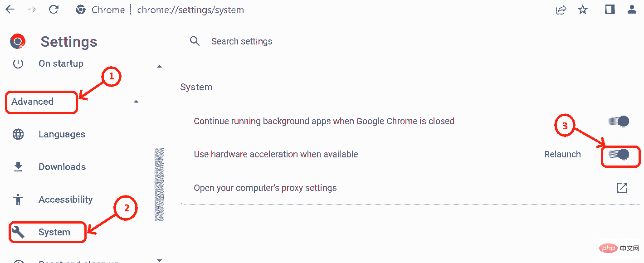Click the On startup power icon
The width and height of the screenshot is (644, 263).
pyautogui.click(x=18, y=63)
